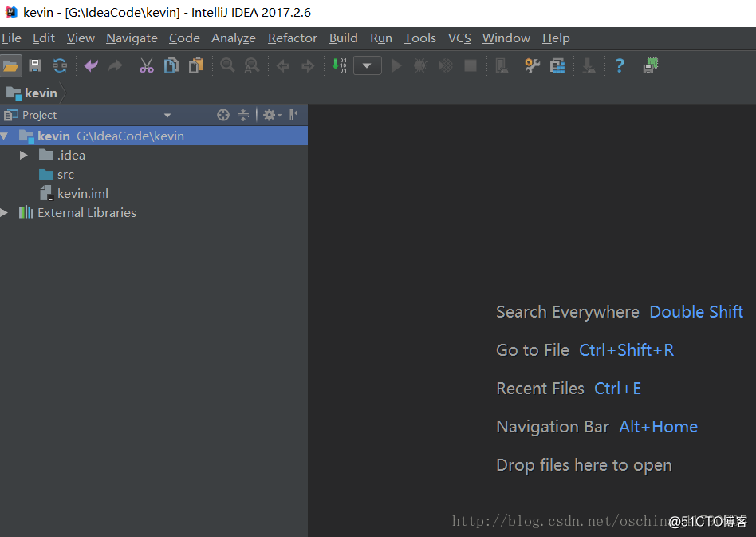756x537 pixels.
Task: Expand the .idea folder
Action: click(24, 156)
